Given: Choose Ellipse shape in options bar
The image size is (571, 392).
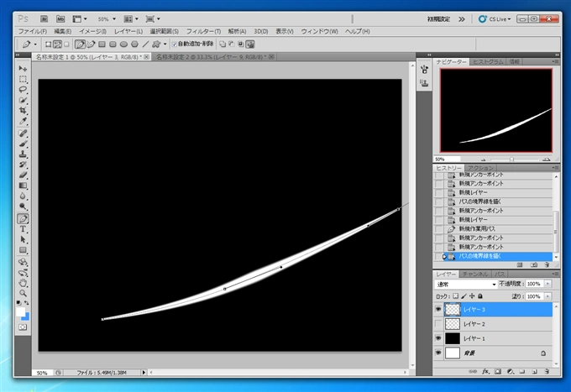Looking at the screenshot, I should 123,44.
